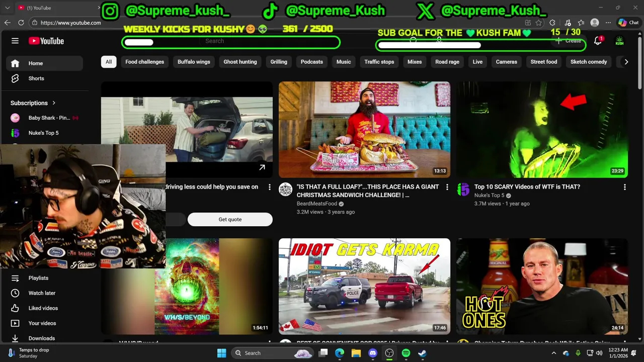
Task: Click the Get quote ad button
Action: [x=230, y=219]
